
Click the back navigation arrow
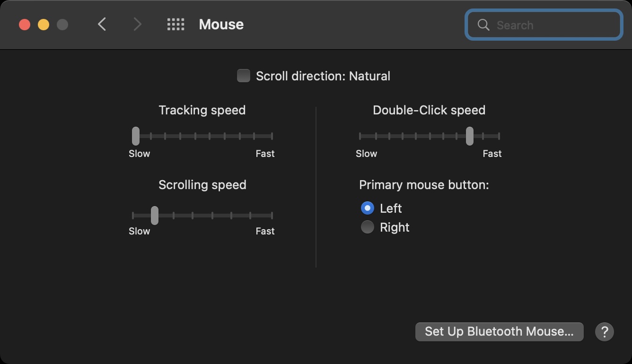pyautogui.click(x=102, y=24)
